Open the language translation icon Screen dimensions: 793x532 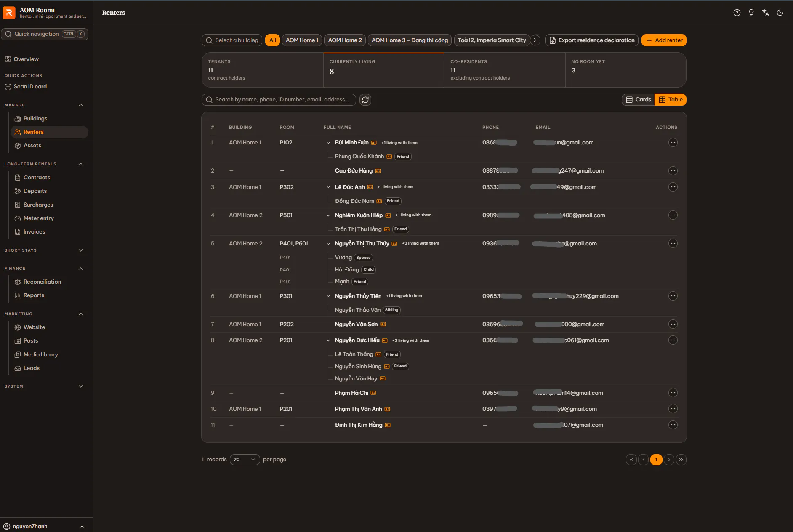765,13
